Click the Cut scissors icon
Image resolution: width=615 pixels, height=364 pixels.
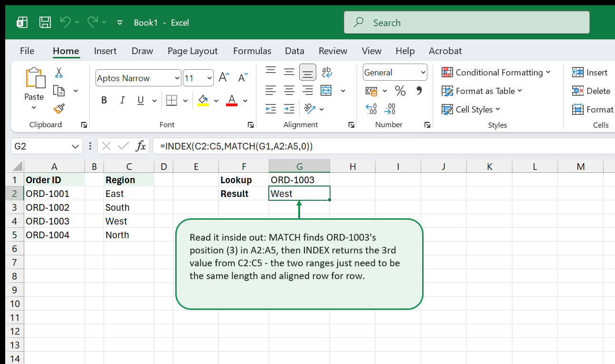click(x=59, y=73)
